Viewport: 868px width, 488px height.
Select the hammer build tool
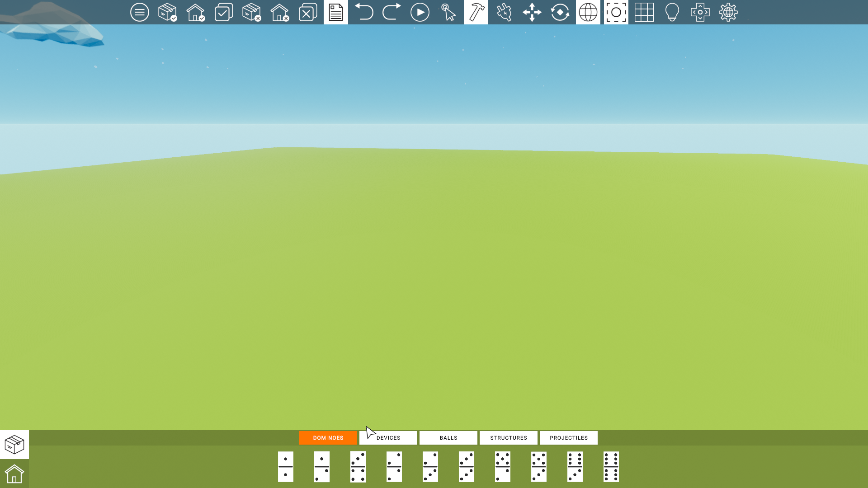pos(476,12)
